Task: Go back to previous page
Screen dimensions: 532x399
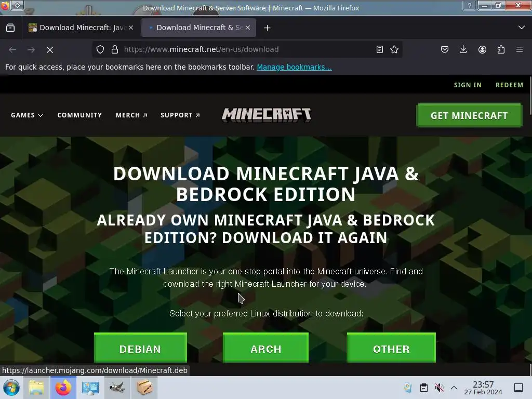Action: pos(12,50)
